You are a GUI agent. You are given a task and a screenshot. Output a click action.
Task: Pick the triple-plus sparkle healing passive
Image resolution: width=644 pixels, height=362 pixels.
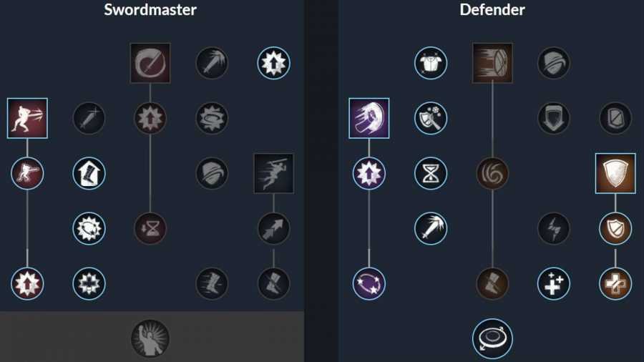[554, 283]
